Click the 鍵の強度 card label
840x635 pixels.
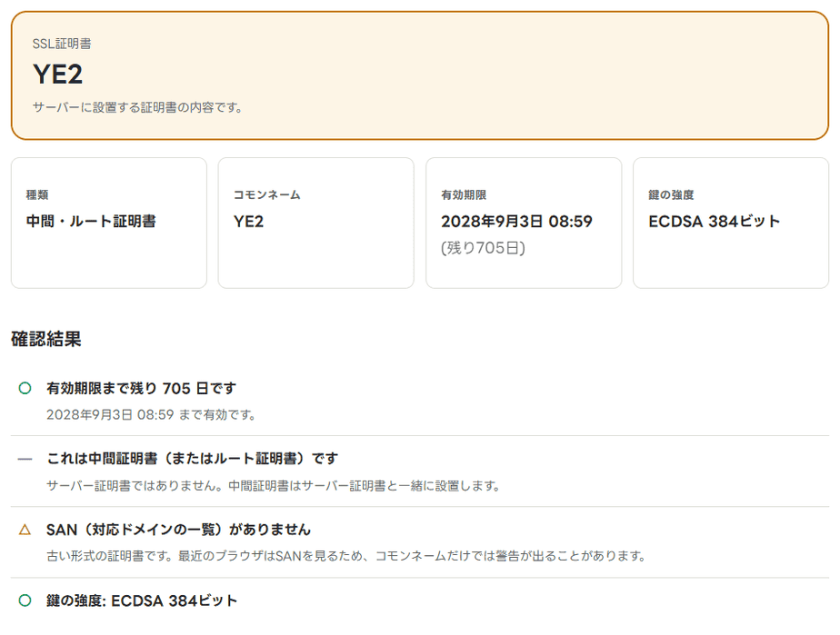pyautogui.click(x=671, y=195)
